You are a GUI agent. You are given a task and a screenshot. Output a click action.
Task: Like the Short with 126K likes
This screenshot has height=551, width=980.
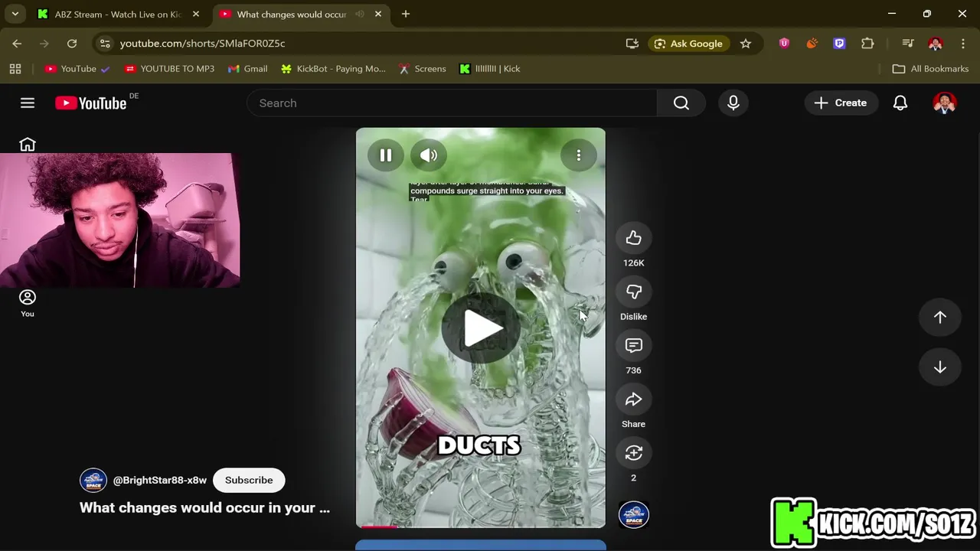(x=633, y=238)
